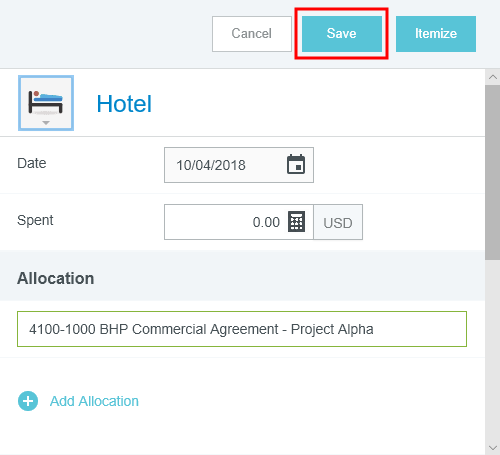Itemize the hotel expense
Viewport: 500px width, 455px height.
(436, 34)
